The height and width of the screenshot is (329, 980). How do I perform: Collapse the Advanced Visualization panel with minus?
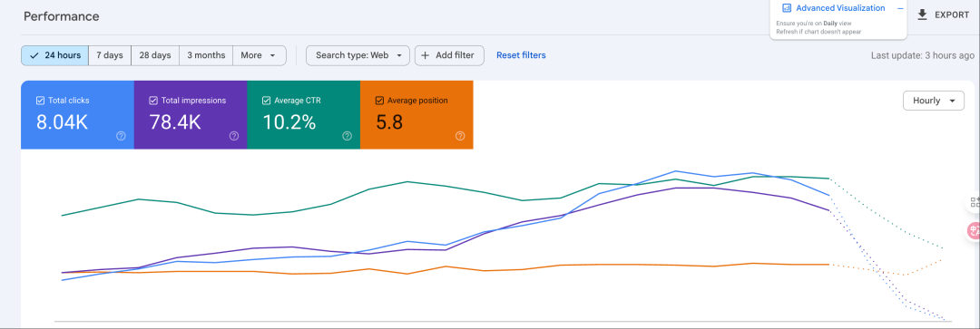[x=900, y=8]
